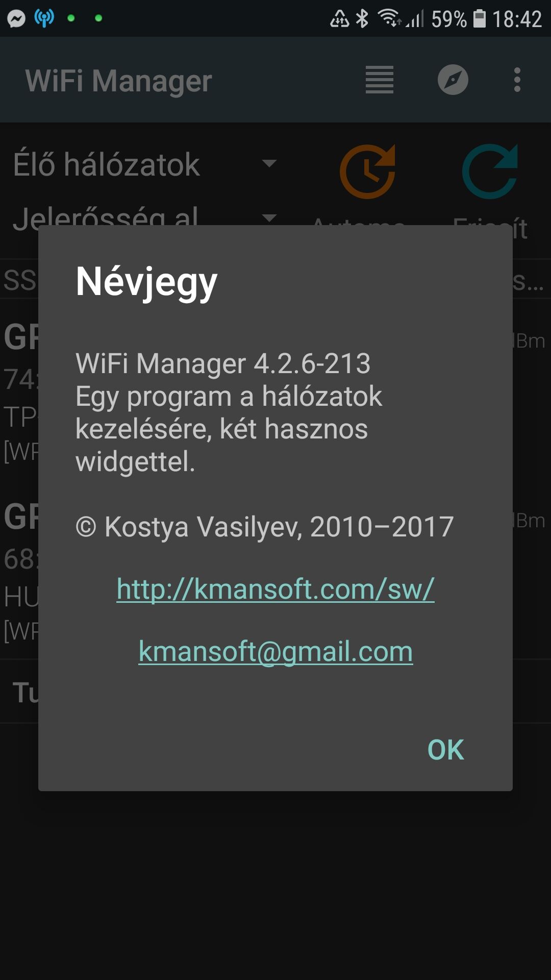Tap the Bluetooth status icon
The height and width of the screenshot is (980, 551).
point(362,19)
